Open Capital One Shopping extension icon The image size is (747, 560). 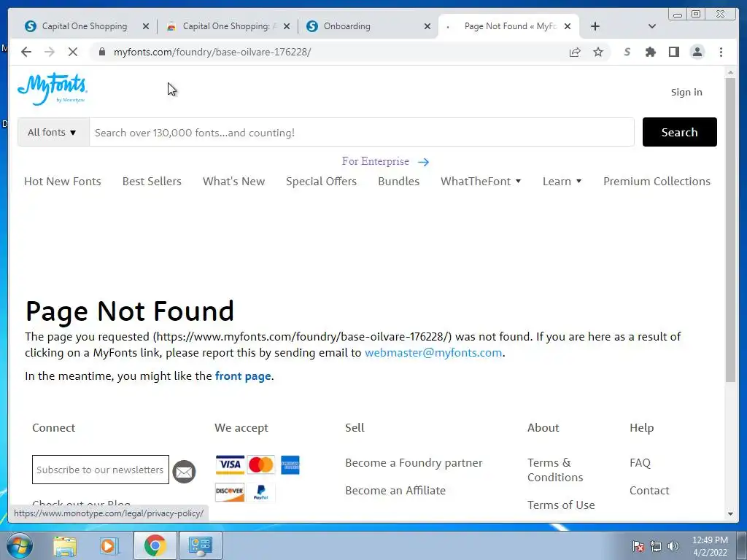(627, 52)
